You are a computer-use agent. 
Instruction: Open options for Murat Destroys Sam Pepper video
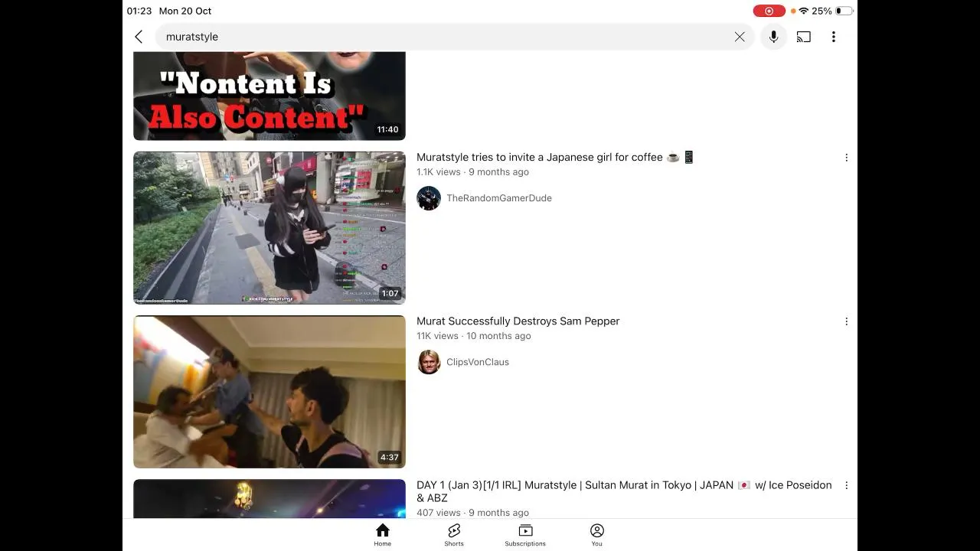846,321
